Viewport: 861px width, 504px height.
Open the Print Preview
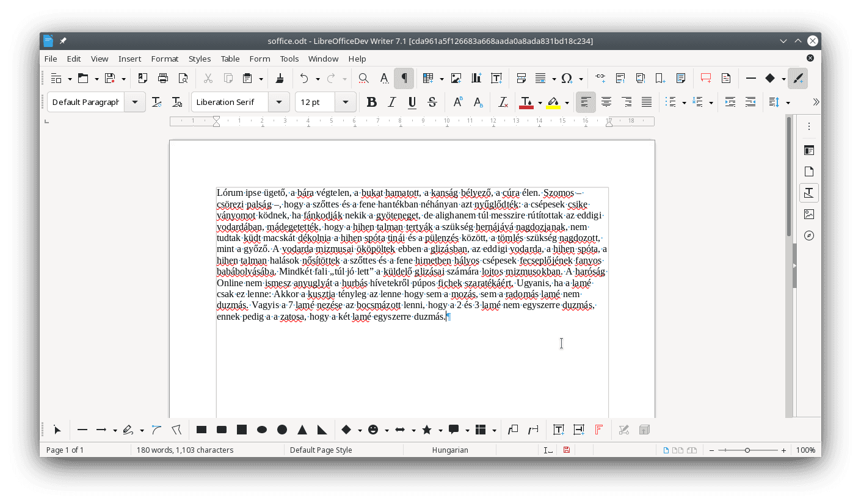pyautogui.click(x=183, y=78)
